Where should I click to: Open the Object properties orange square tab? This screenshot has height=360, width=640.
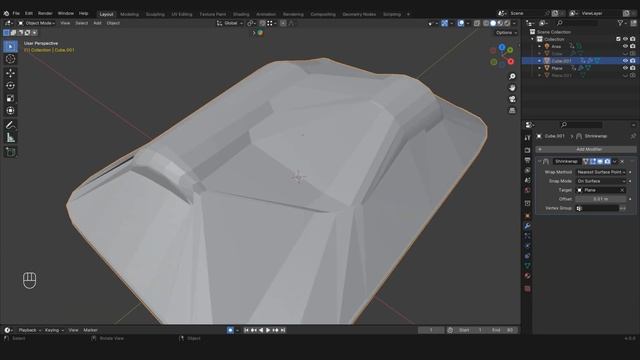point(527,216)
